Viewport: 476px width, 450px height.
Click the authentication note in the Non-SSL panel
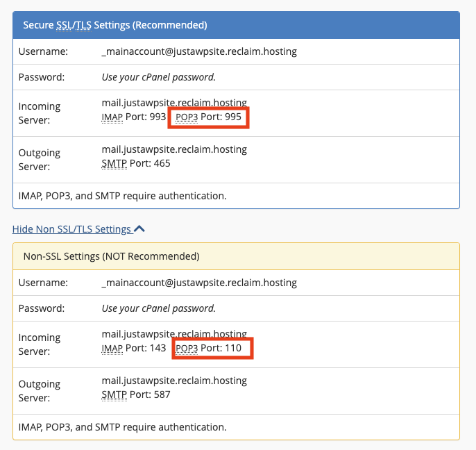pos(122,427)
